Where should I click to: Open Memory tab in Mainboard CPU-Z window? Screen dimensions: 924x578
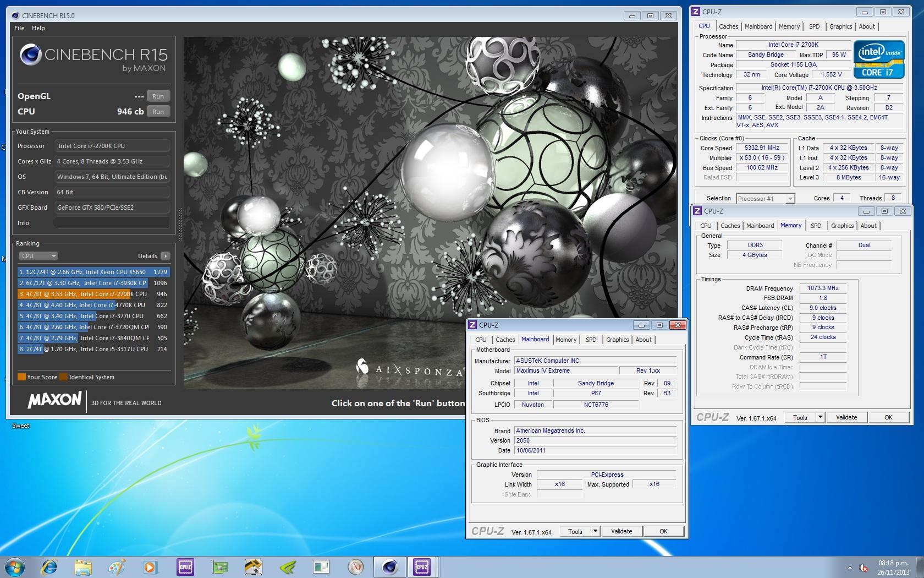coord(566,340)
